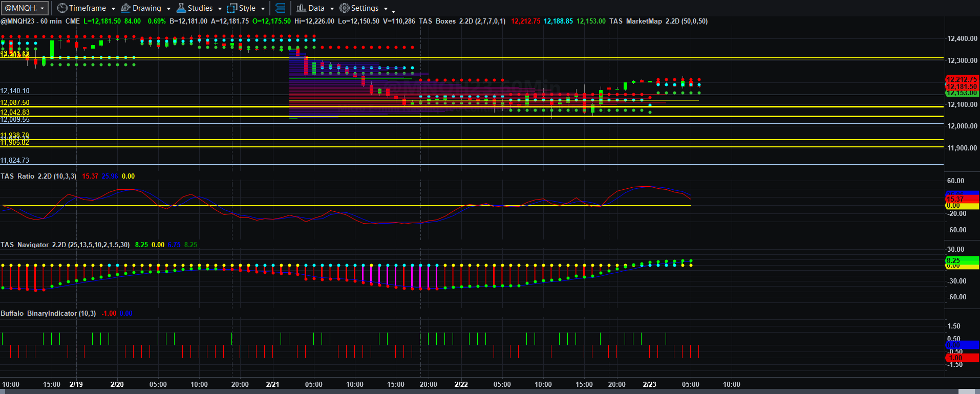This screenshot has width=980, height=394.
Task: Click the Style overlapping squares icon
Action: (232, 8)
